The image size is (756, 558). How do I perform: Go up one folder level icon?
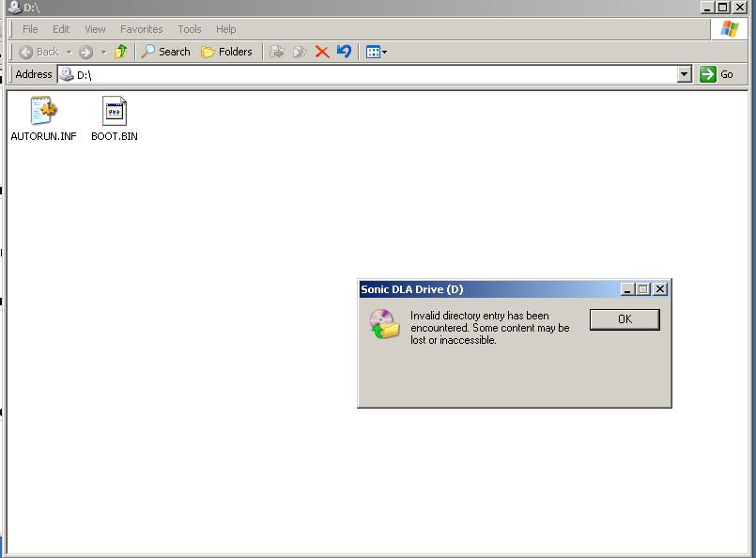tap(120, 51)
